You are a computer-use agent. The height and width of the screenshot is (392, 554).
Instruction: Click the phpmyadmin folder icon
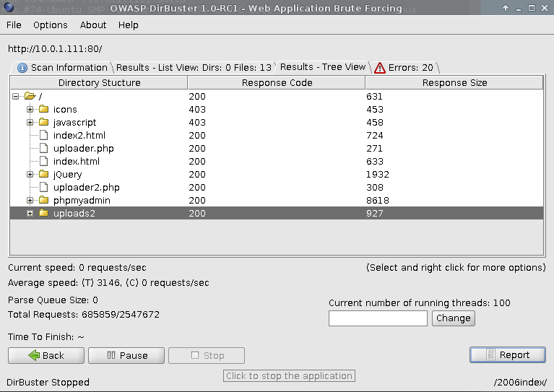pyautogui.click(x=43, y=201)
